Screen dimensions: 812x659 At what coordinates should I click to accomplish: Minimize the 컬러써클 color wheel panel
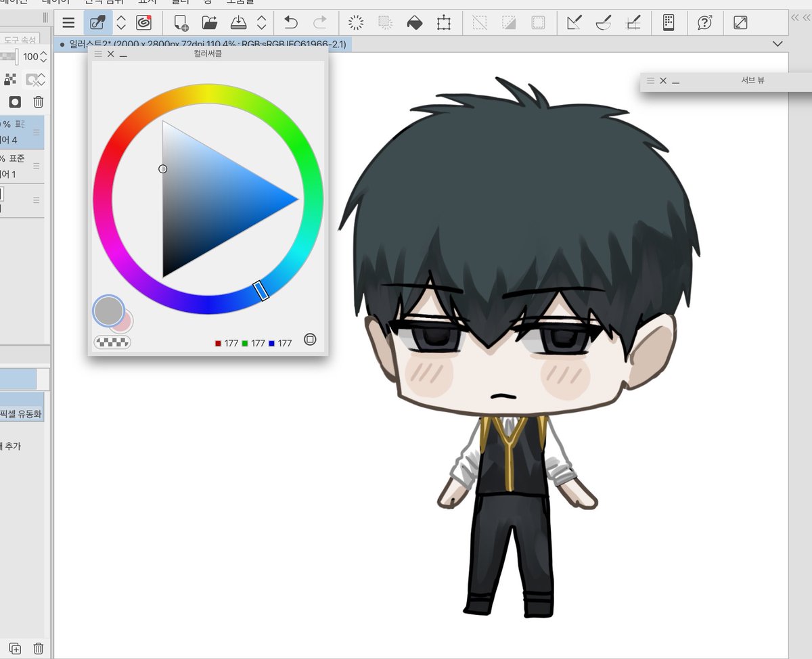click(123, 55)
